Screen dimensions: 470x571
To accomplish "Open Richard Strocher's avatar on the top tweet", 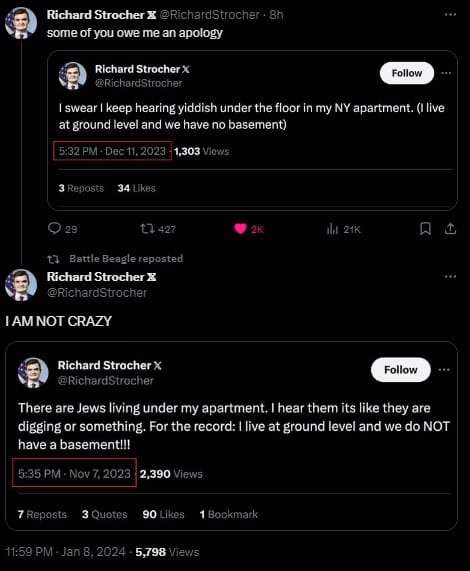I will (x=21, y=23).
